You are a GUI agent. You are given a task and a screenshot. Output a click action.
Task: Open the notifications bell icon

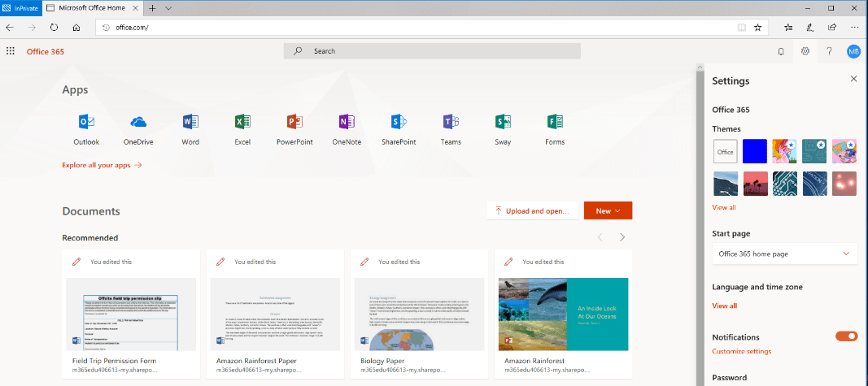[x=781, y=51]
